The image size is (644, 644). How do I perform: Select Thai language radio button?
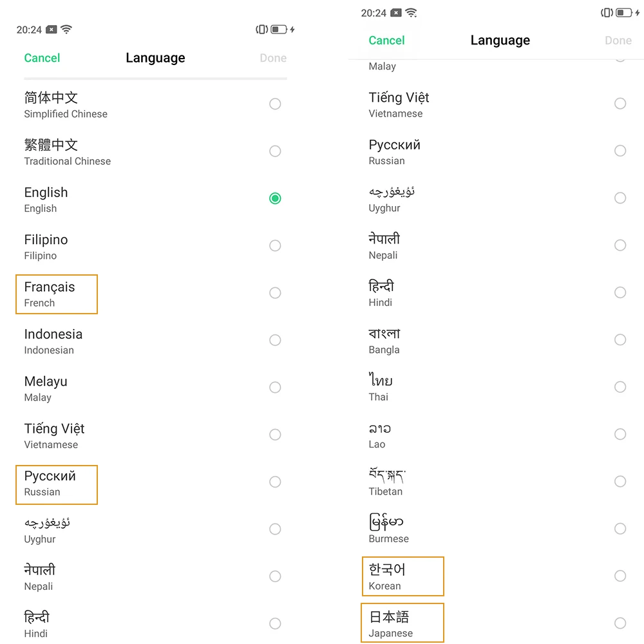click(620, 387)
